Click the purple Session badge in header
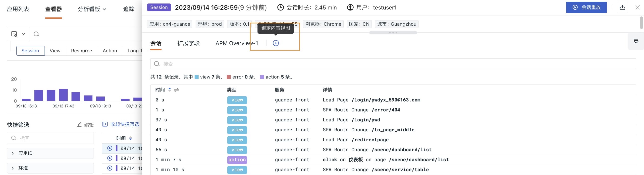644x175 pixels. (x=159, y=7)
